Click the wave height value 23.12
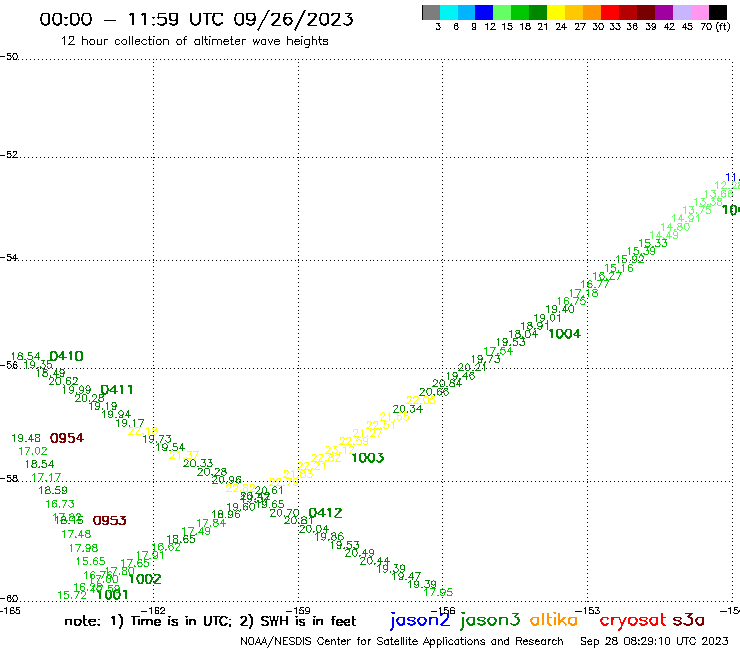The height and width of the screenshot is (650, 740). (340, 450)
